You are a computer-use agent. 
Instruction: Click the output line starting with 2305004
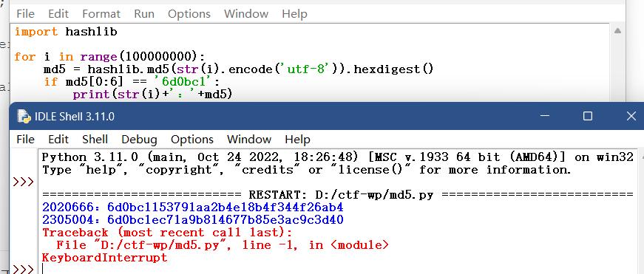(193, 220)
